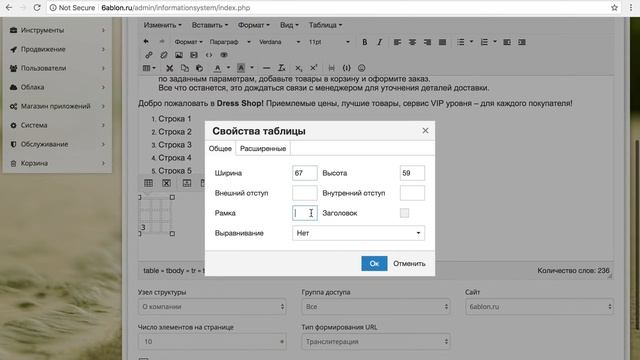Clear formatting from selected text
Viewport: 640px width, 360px height.
pos(282,68)
